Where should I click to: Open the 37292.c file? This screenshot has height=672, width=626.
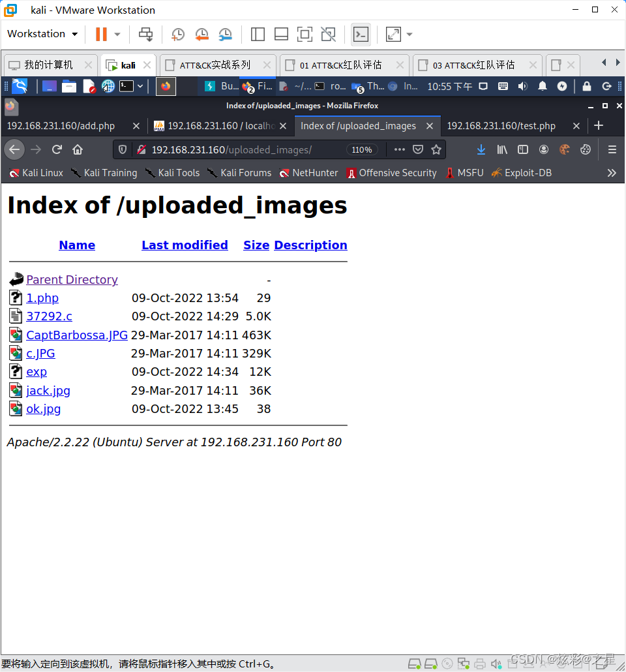50,316
